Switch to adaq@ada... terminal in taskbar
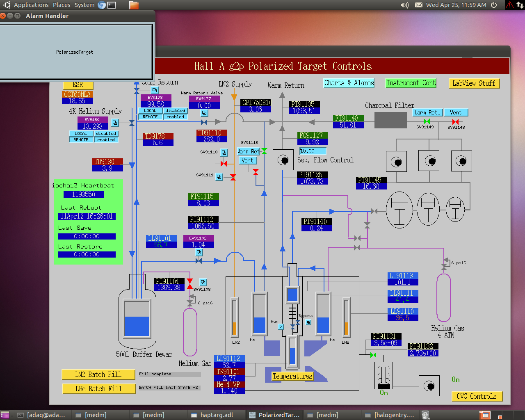525x420 pixels. point(42,415)
